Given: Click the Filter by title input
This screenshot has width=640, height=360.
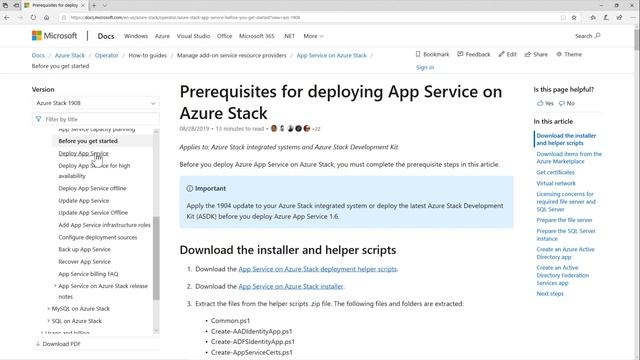Looking at the screenshot, I should click(x=96, y=119).
